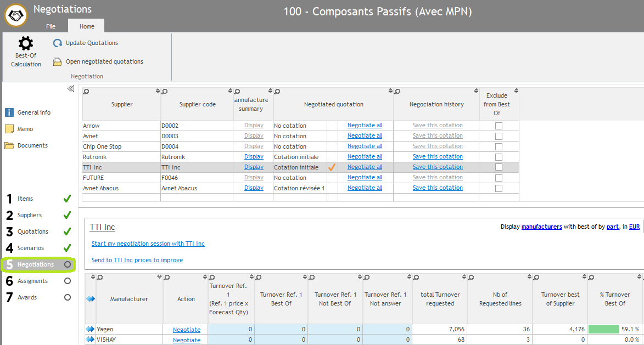Toggle sort on the Supplier code column
Screen dimensions: 644x345
[x=230, y=91]
